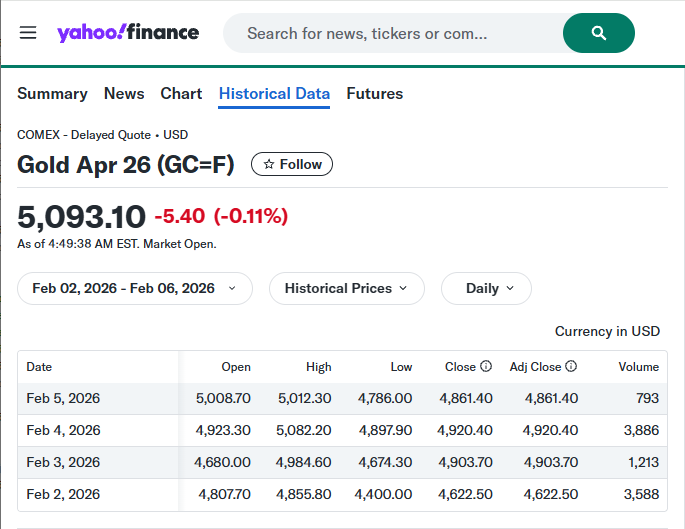Click the info icon beside Close

coord(486,367)
